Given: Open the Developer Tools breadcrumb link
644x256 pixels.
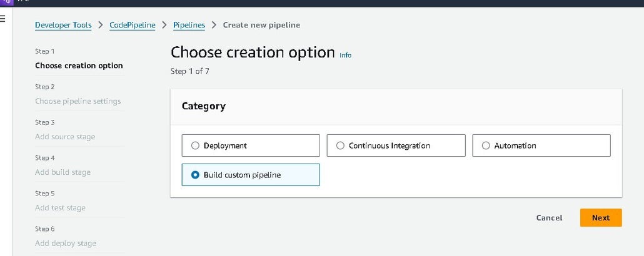Looking at the screenshot, I should 63,25.
